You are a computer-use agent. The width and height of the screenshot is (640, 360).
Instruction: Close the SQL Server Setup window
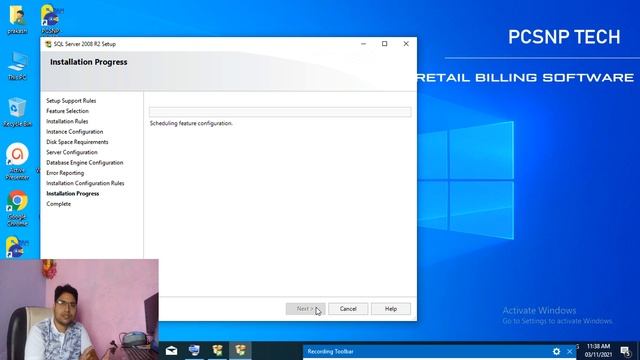pos(406,44)
